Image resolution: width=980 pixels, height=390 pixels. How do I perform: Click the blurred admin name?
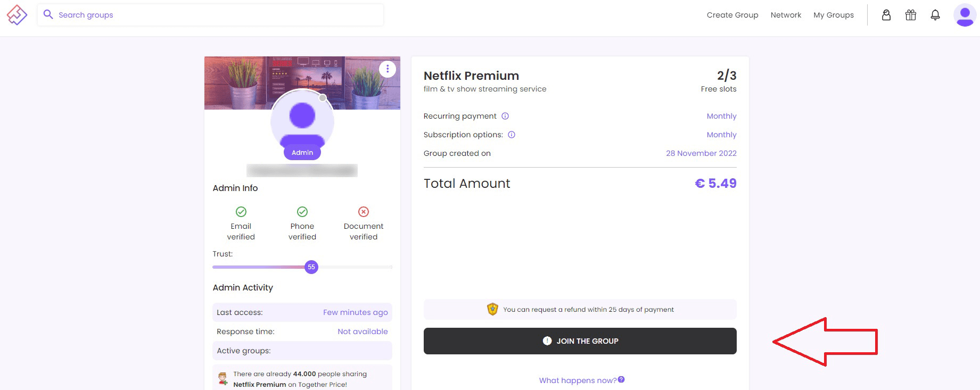tap(302, 170)
